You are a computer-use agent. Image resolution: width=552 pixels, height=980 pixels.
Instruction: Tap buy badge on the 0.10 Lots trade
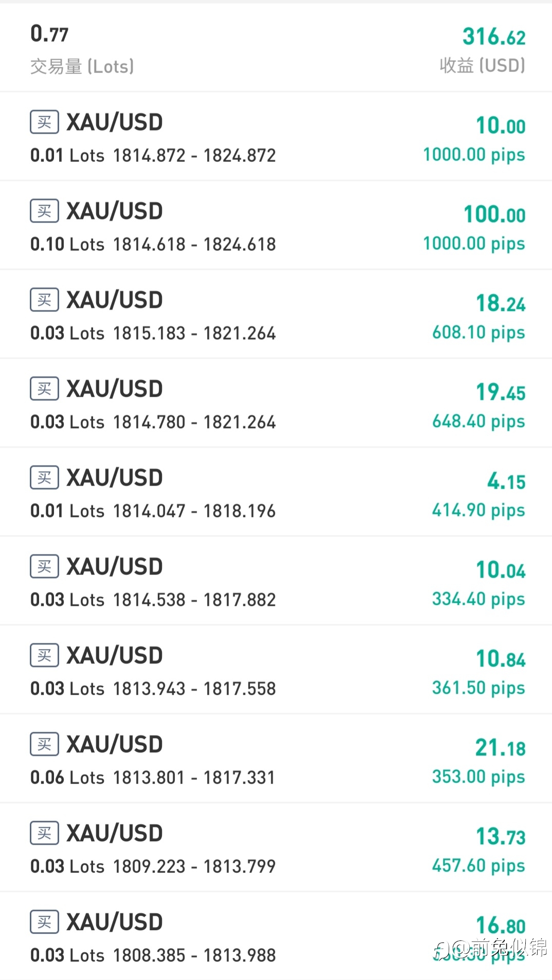(44, 211)
